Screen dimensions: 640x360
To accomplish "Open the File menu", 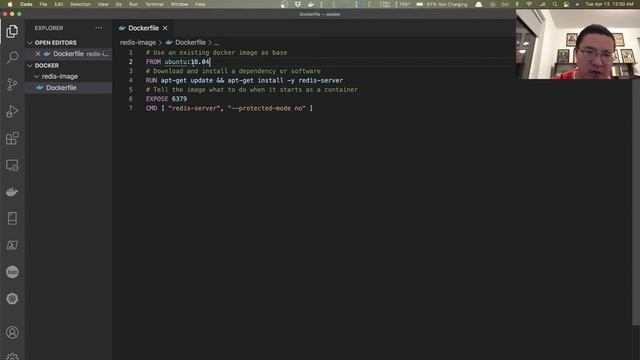I will tap(43, 4).
